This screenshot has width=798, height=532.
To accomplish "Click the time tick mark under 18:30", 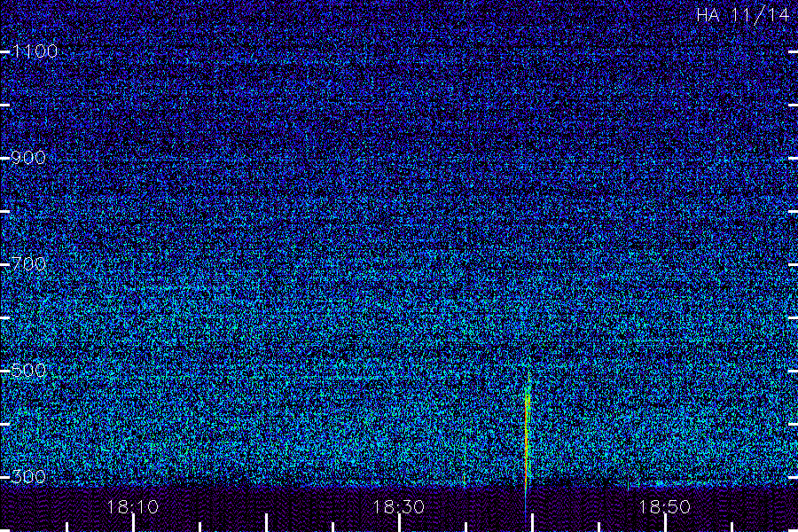I will tap(400, 523).
